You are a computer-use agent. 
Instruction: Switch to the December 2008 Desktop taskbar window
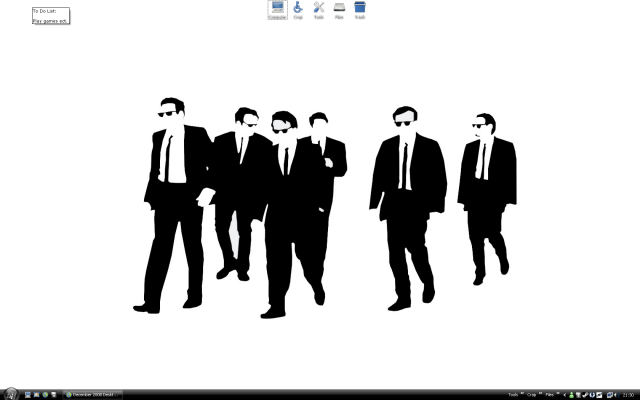tap(93, 395)
